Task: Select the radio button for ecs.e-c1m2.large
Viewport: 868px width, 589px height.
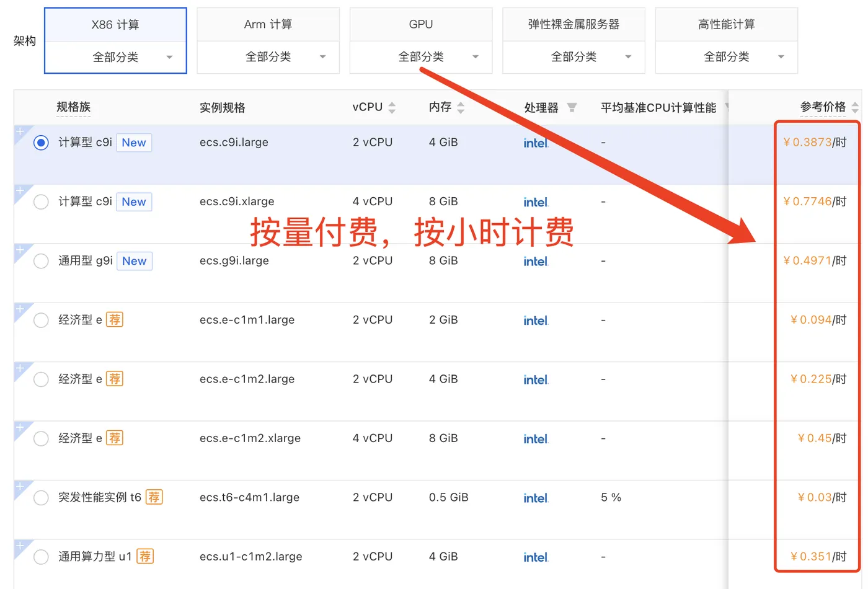Action: click(41, 379)
